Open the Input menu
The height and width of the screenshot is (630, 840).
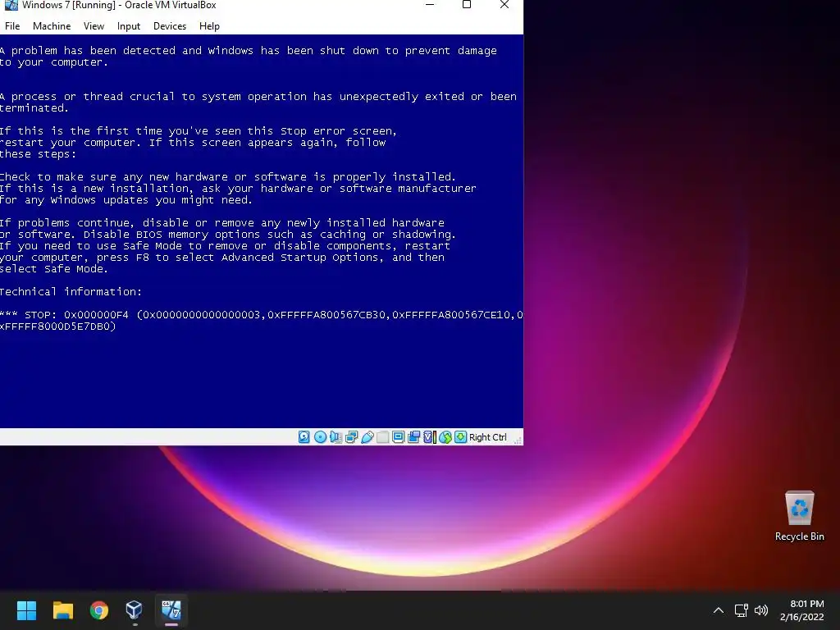[x=129, y=25]
